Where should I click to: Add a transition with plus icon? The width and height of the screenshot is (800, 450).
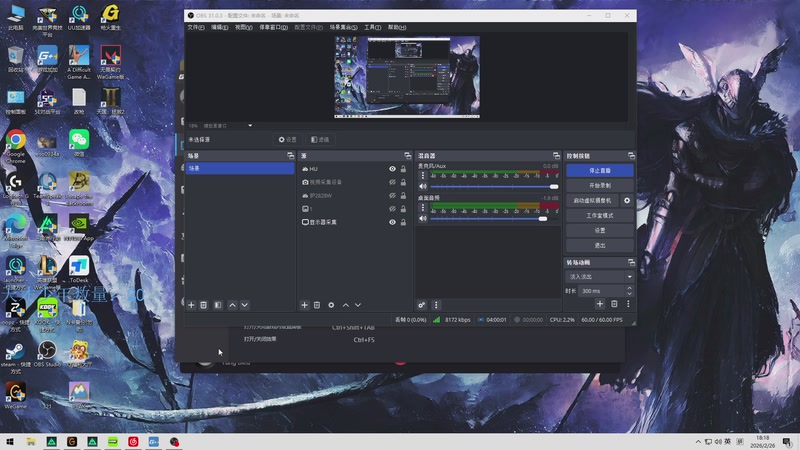pos(600,304)
